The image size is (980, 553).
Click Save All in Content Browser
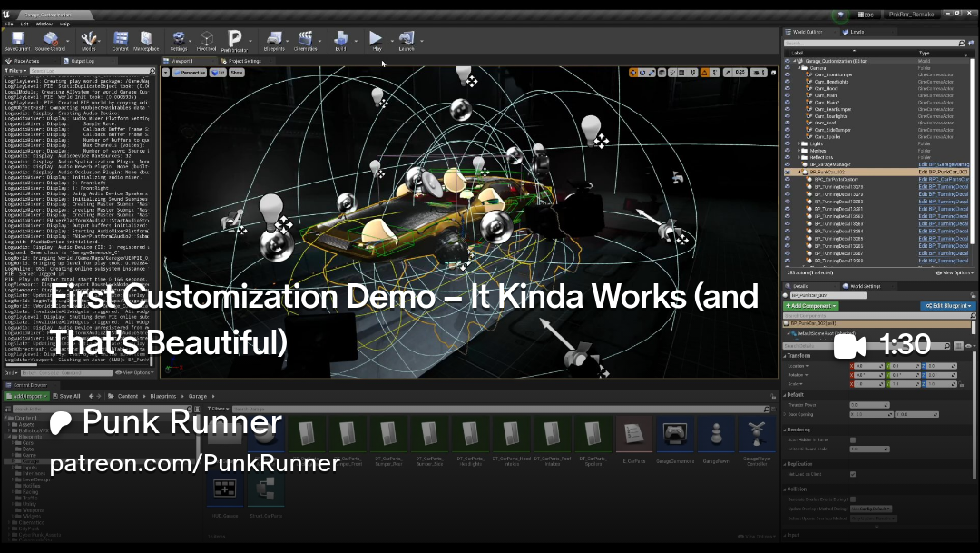click(x=66, y=396)
